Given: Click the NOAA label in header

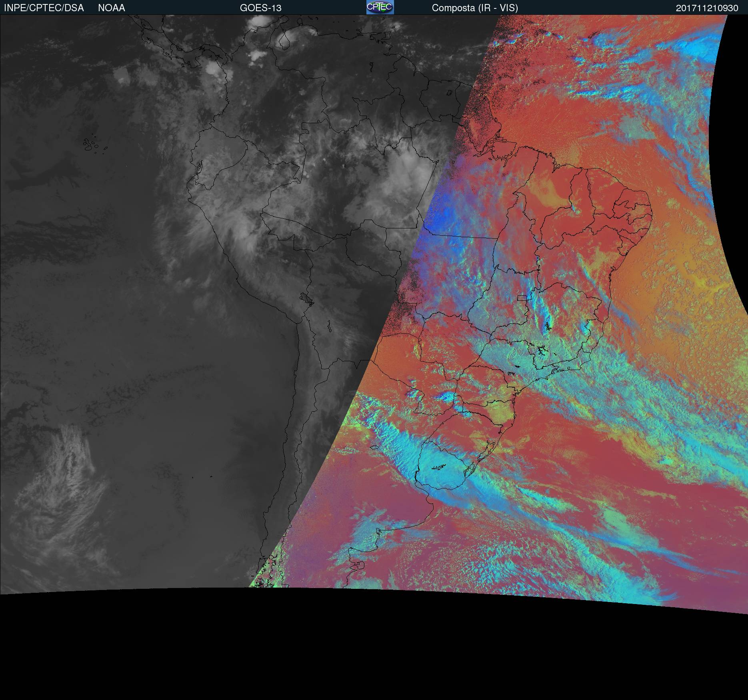Looking at the screenshot, I should (x=112, y=8).
